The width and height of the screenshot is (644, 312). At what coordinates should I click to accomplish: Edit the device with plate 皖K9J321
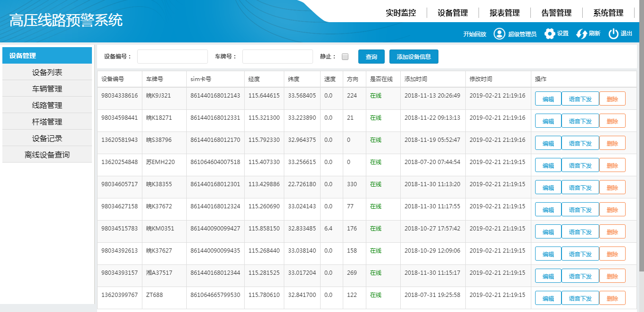click(548, 99)
